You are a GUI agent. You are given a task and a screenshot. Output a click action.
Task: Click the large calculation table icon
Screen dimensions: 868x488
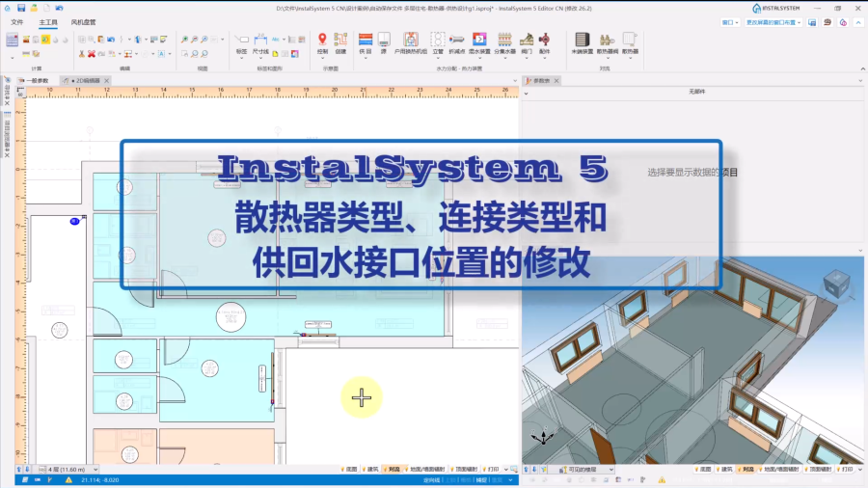tap(13, 40)
